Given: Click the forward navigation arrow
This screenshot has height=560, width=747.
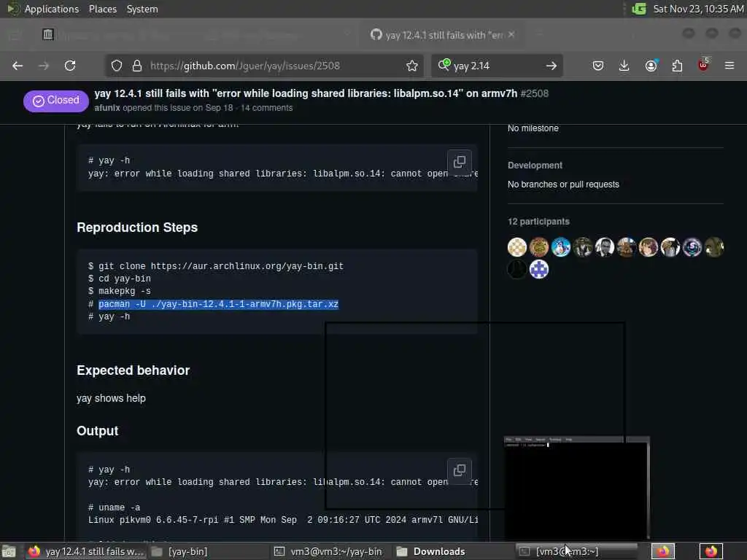Looking at the screenshot, I should pos(44,66).
